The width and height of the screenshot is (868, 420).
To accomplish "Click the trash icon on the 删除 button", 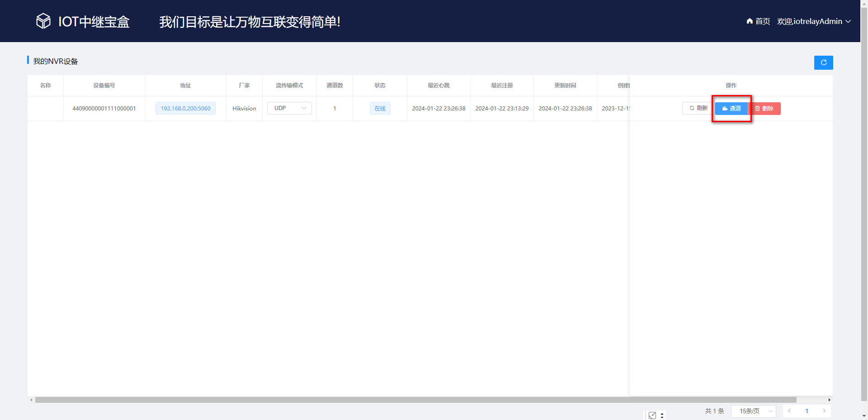I will (758, 108).
